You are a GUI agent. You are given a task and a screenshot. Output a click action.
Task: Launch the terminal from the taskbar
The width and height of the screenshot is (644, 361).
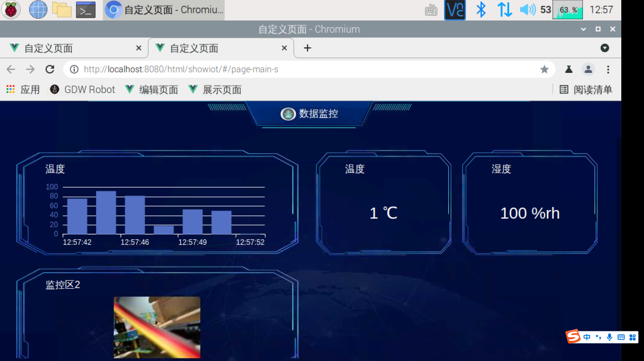[86, 10]
